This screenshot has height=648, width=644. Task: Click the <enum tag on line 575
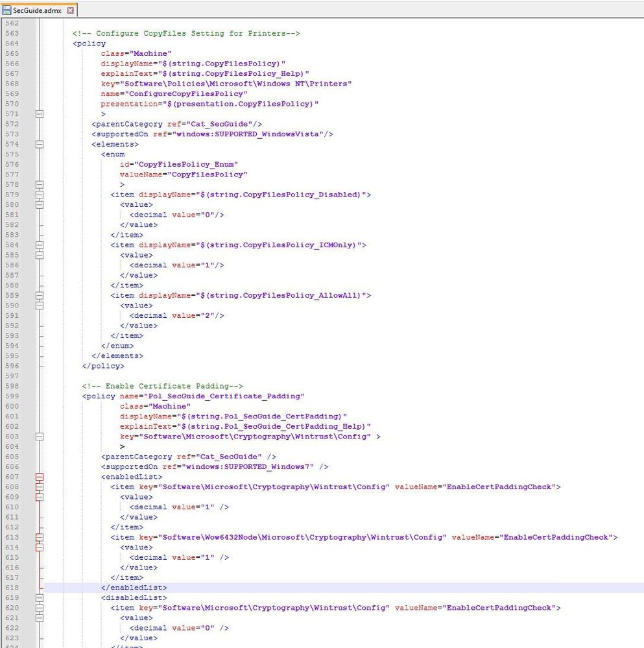coord(113,154)
